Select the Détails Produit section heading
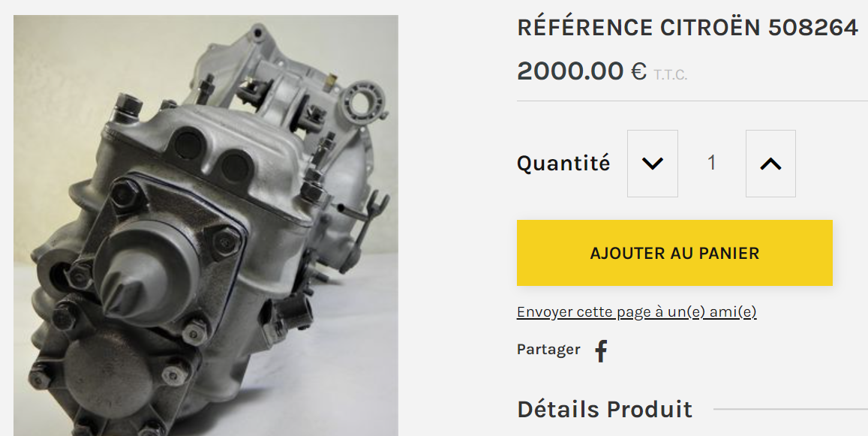This screenshot has height=436, width=868. coord(605,410)
